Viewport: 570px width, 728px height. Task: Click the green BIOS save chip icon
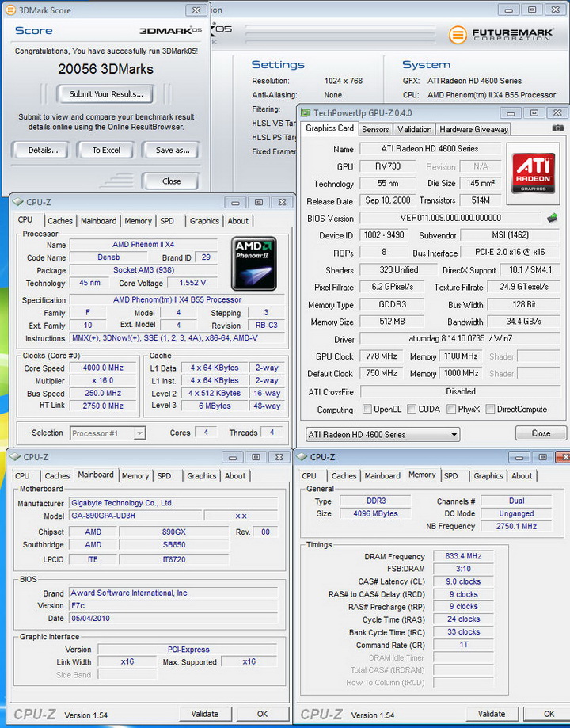tap(553, 218)
